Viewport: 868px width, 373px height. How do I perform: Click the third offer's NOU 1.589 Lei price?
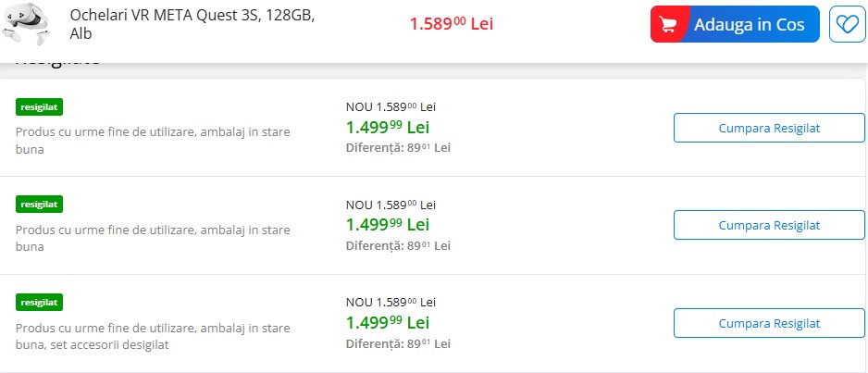point(391,303)
